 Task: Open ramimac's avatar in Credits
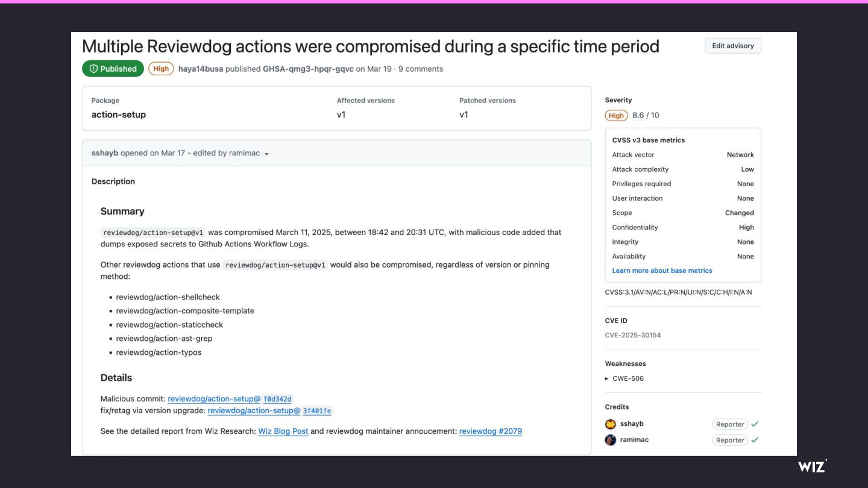pyautogui.click(x=611, y=440)
